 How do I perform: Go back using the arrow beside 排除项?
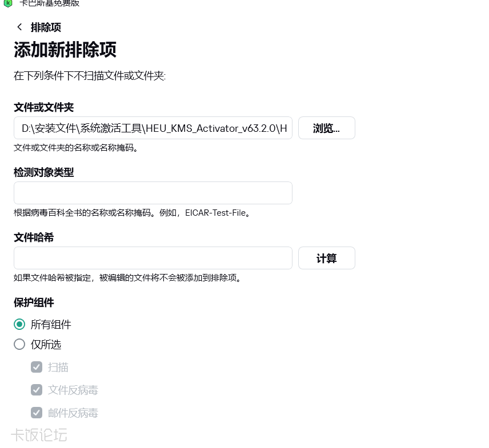pos(19,27)
